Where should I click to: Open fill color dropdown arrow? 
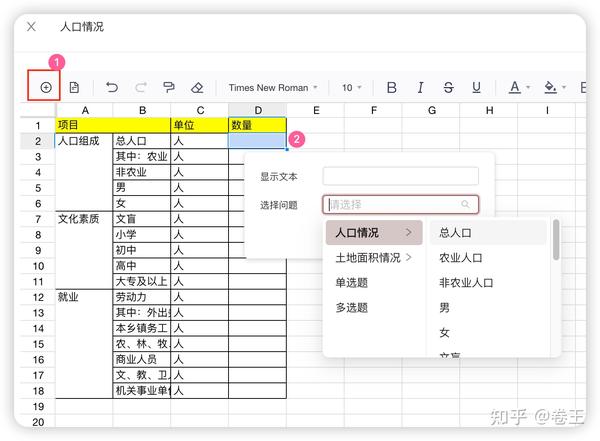click(x=564, y=88)
